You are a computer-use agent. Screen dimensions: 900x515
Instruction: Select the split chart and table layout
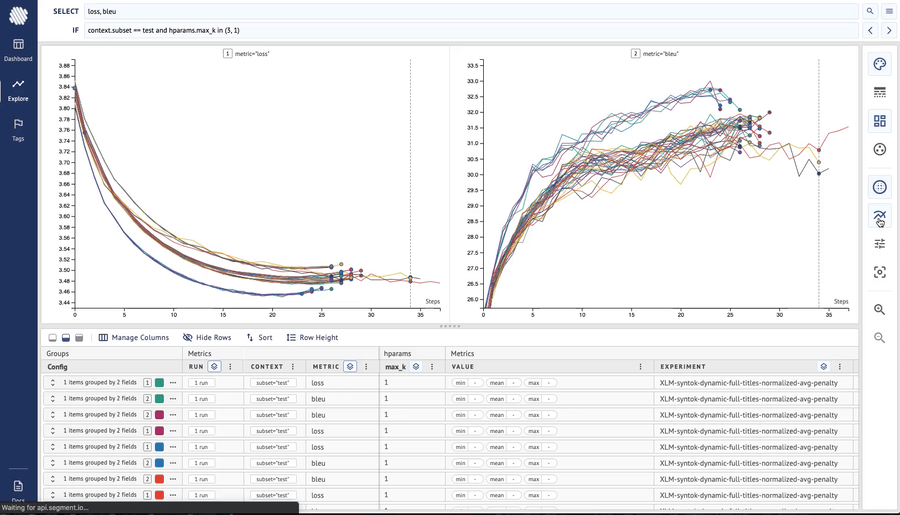point(66,338)
